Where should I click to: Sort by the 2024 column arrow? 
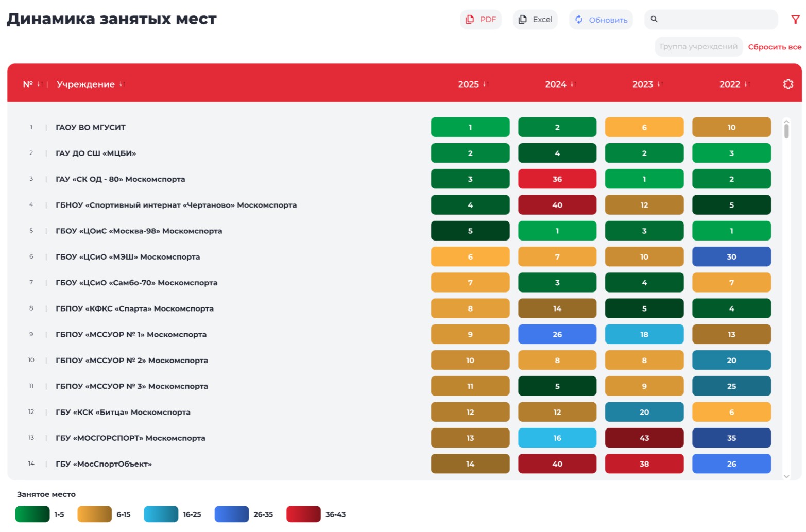tap(572, 84)
